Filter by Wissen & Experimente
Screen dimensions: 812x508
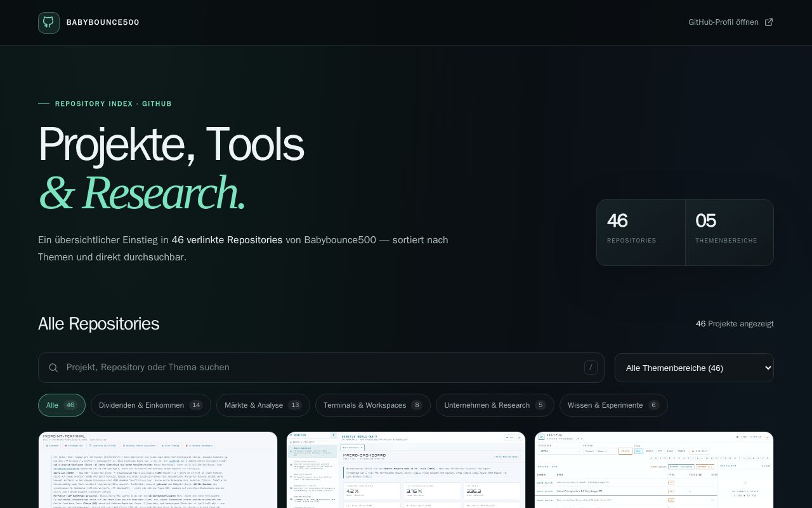[613, 405]
